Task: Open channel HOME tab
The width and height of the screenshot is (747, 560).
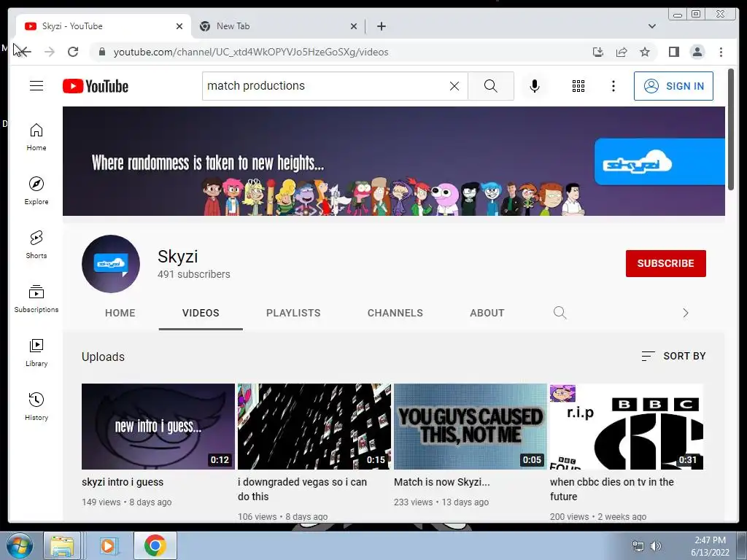Action: click(x=120, y=313)
